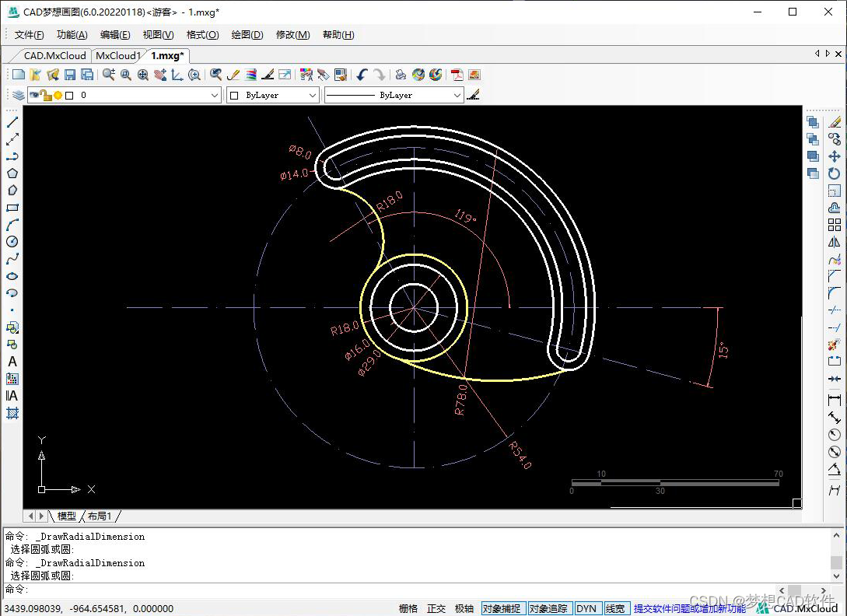
Task: Toggle layer 0 lock icon
Action: (46, 96)
